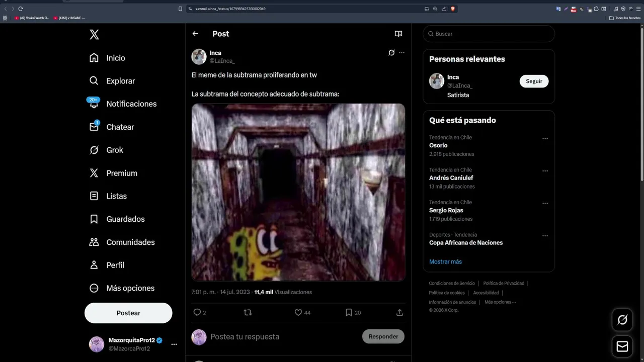The image size is (644, 362).
Task: Click Mostrar más link
Action: tap(445, 261)
